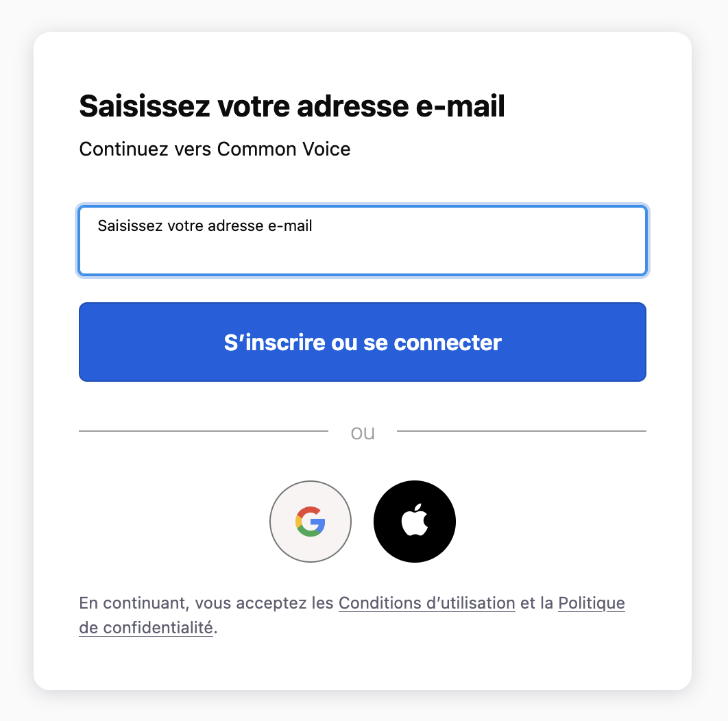The width and height of the screenshot is (728, 721).
Task: Continue with the Apple logo button
Action: click(415, 522)
